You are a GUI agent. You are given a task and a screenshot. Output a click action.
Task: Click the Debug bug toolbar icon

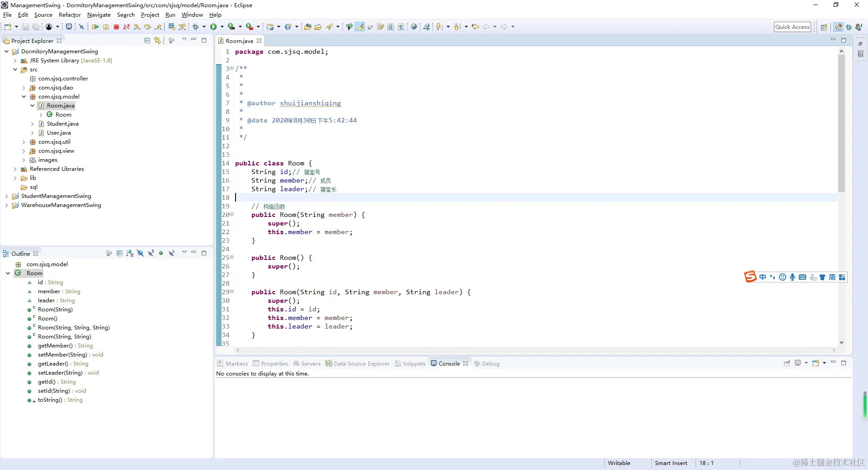[x=196, y=27]
